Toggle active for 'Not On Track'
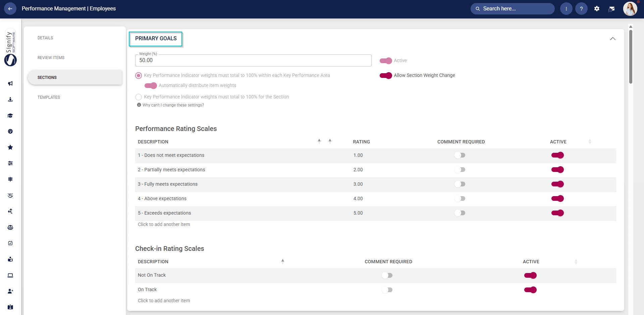 (530, 275)
